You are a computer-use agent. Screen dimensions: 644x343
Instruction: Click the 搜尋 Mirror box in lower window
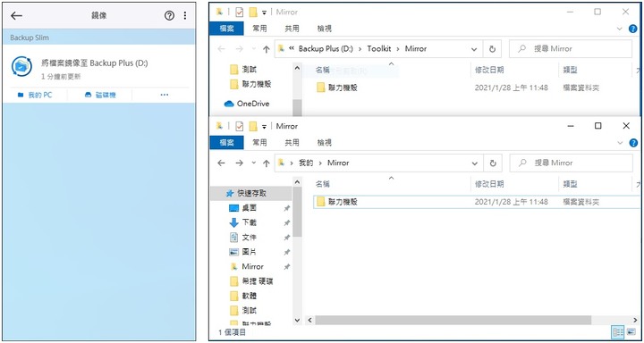571,163
